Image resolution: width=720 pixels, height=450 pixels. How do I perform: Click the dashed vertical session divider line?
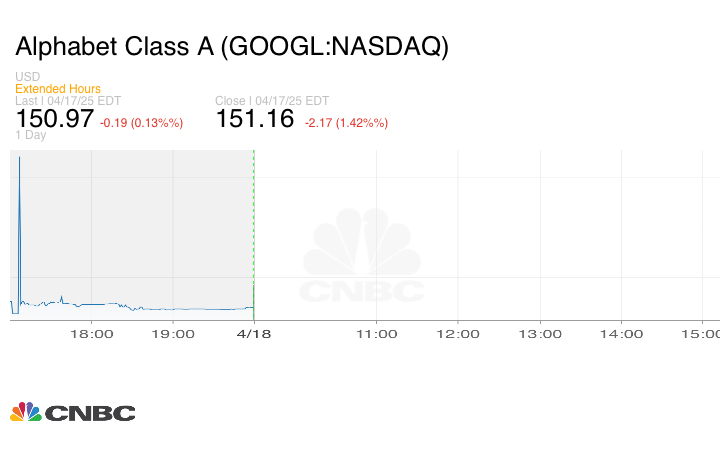point(254,230)
